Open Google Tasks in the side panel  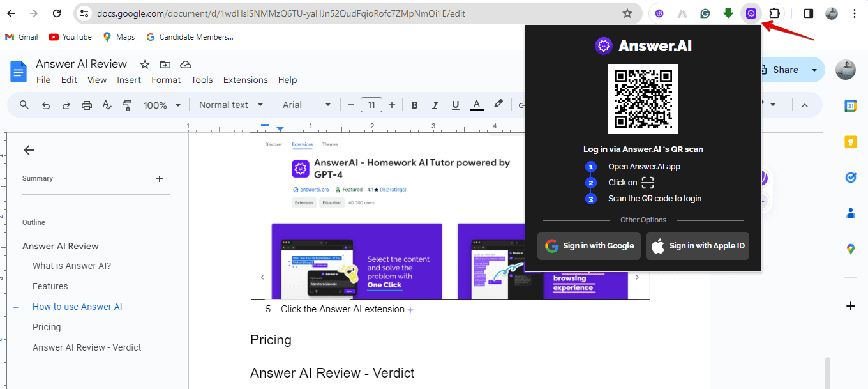click(850, 178)
